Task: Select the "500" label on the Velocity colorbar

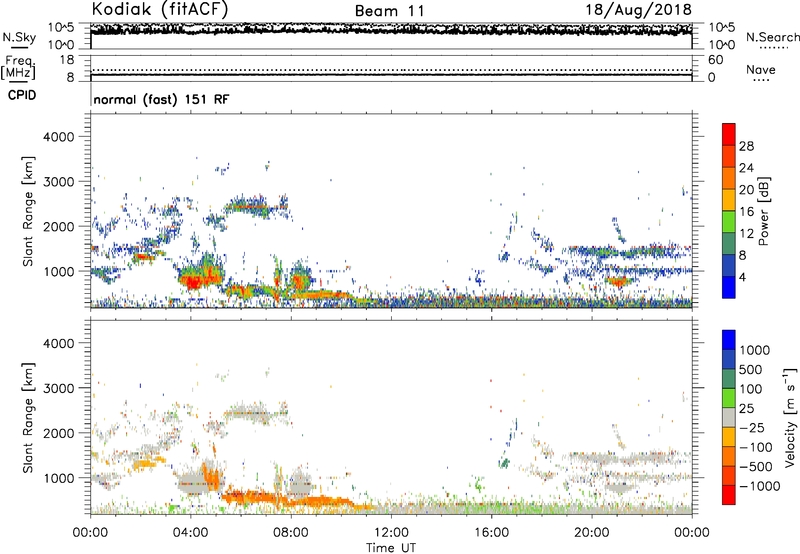Action: tap(751, 370)
